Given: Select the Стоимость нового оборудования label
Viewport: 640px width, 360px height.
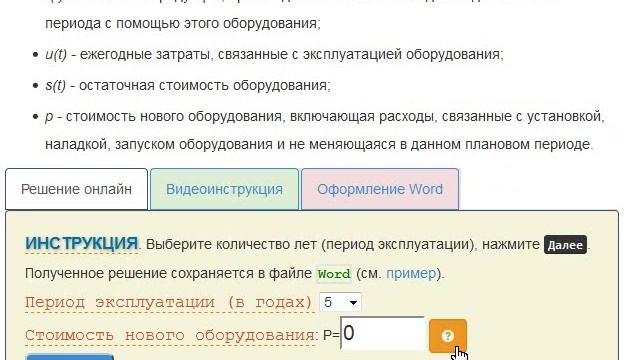Looking at the screenshot, I should tap(171, 335).
